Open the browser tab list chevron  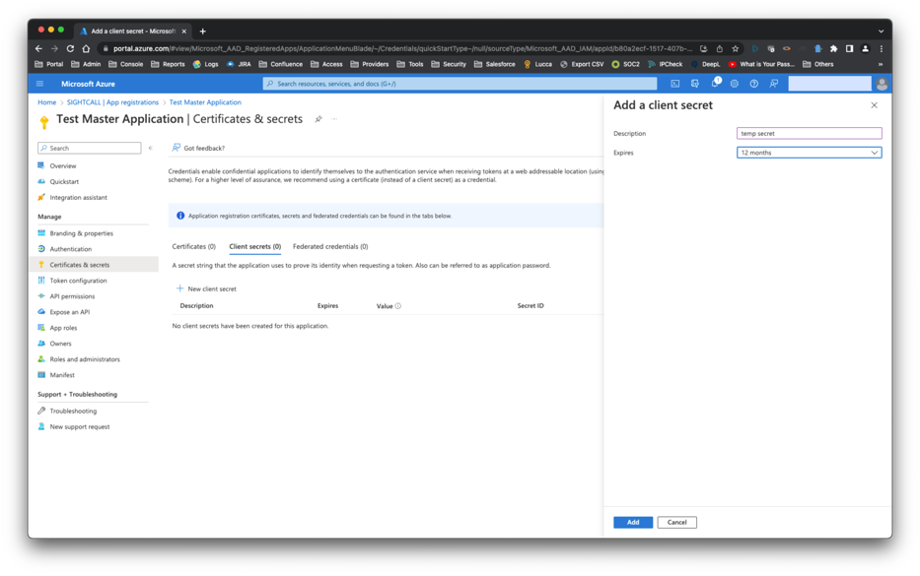881,31
